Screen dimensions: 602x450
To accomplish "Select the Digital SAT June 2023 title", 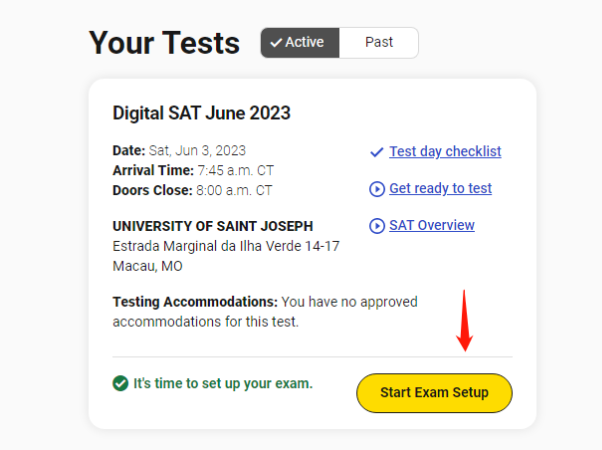I will pos(201,113).
